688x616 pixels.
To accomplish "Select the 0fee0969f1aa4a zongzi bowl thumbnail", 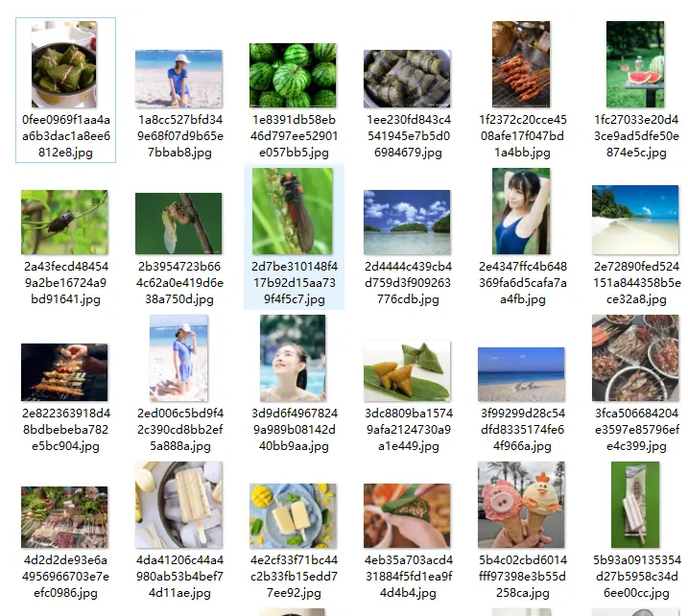I will tap(64, 64).
